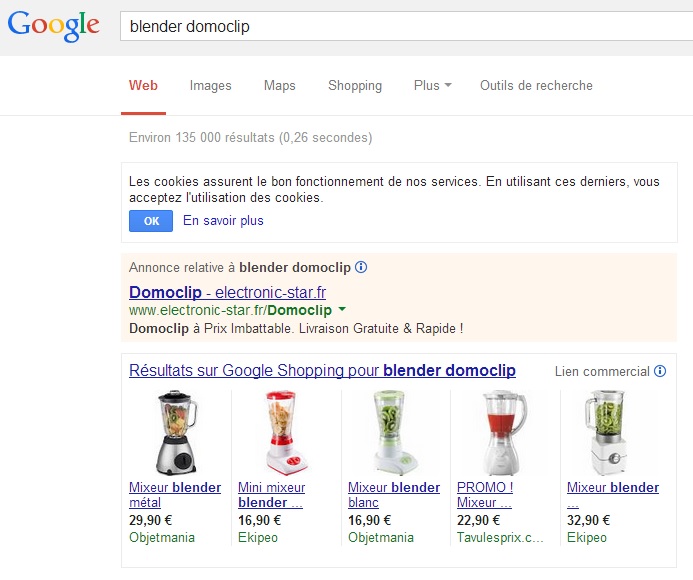Switch to the Maps tab

tap(279, 85)
